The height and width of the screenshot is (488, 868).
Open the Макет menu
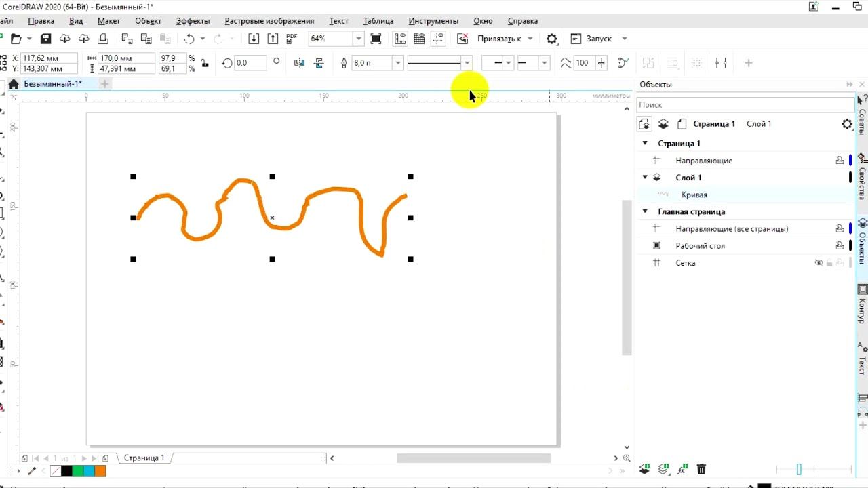[108, 21]
